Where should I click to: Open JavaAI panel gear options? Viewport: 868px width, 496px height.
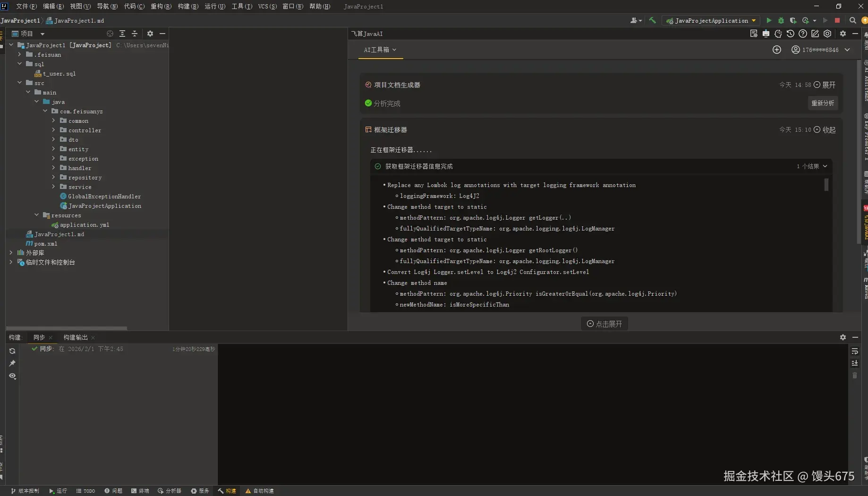click(842, 34)
